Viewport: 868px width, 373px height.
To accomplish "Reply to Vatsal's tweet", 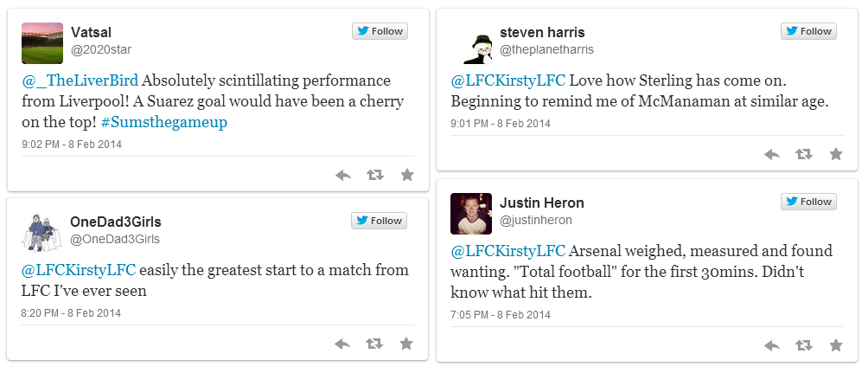I will (x=343, y=175).
